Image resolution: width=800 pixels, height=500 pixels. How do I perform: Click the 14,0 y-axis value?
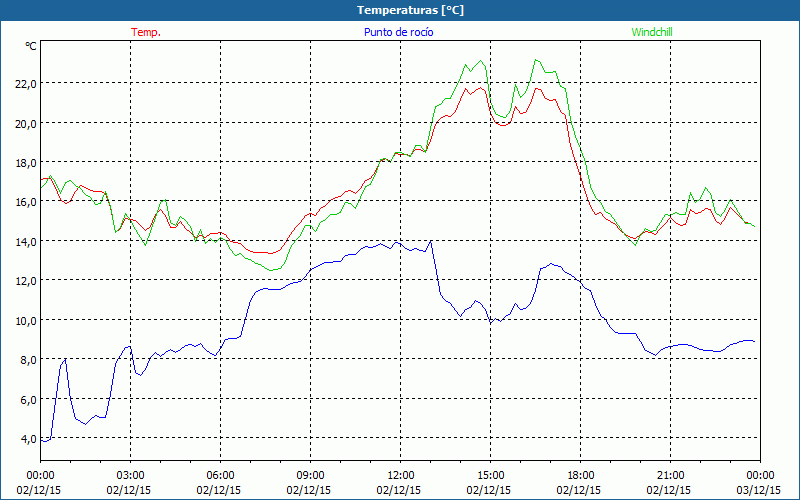(x=26, y=242)
